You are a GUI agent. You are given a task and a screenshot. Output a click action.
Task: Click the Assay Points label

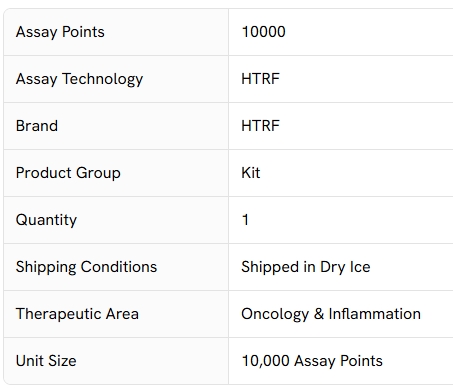(x=60, y=32)
